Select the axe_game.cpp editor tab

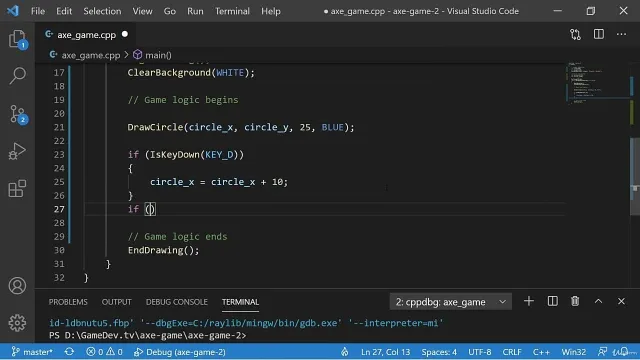(x=86, y=35)
